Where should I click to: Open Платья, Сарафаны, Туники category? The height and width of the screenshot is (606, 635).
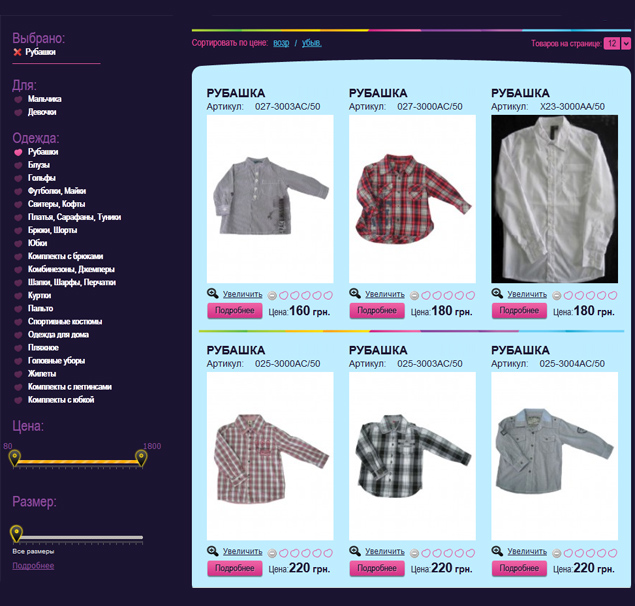pyautogui.click(x=75, y=217)
